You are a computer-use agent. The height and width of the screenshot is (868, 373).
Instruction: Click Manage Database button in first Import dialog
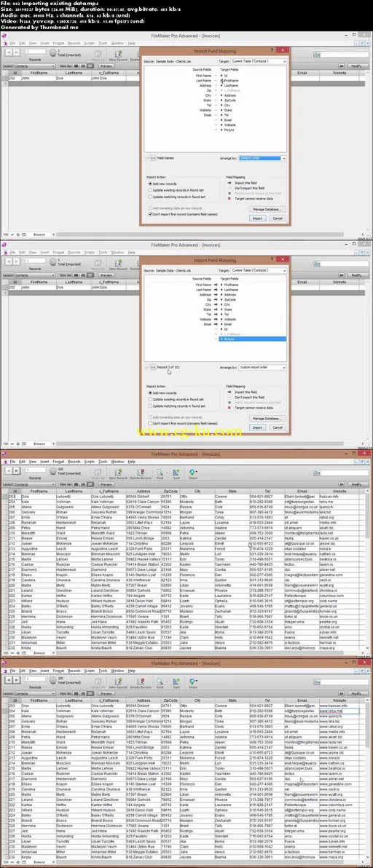[268, 209]
